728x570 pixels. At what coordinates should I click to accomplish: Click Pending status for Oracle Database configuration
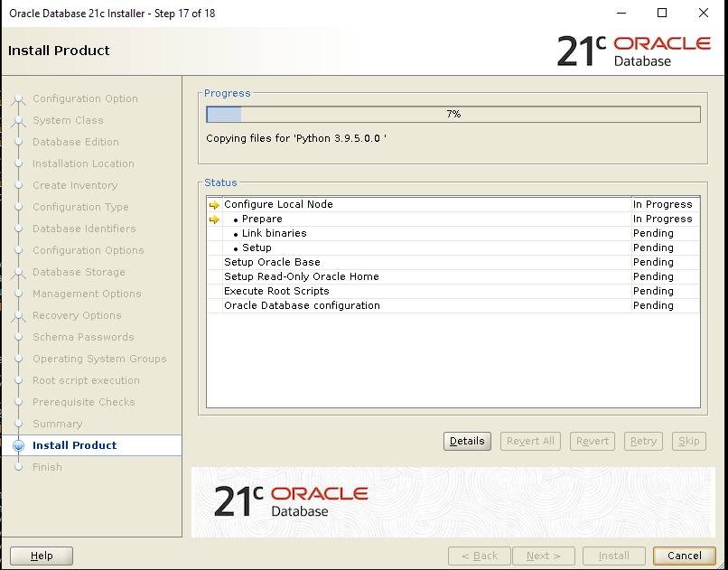point(653,305)
